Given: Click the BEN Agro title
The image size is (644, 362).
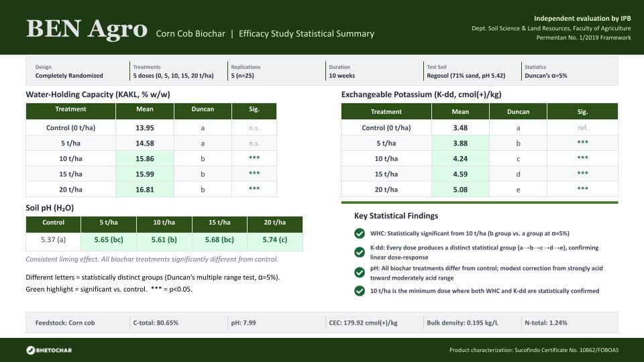Looking at the screenshot, I should point(87,29).
